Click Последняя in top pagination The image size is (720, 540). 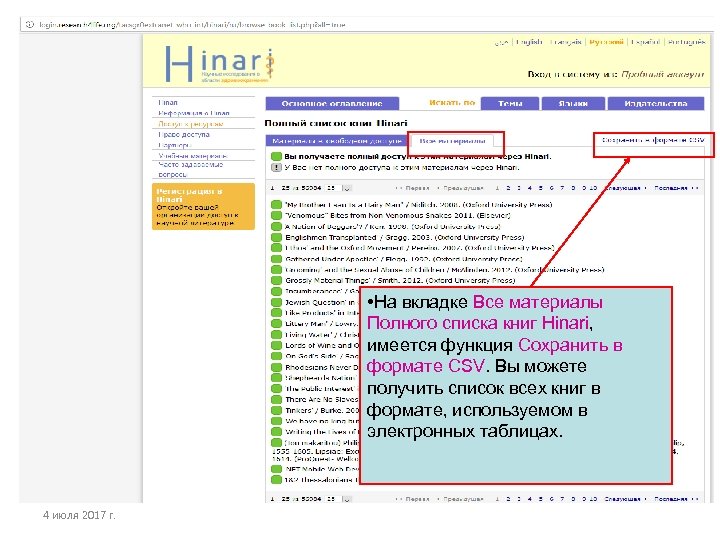click(x=676, y=188)
